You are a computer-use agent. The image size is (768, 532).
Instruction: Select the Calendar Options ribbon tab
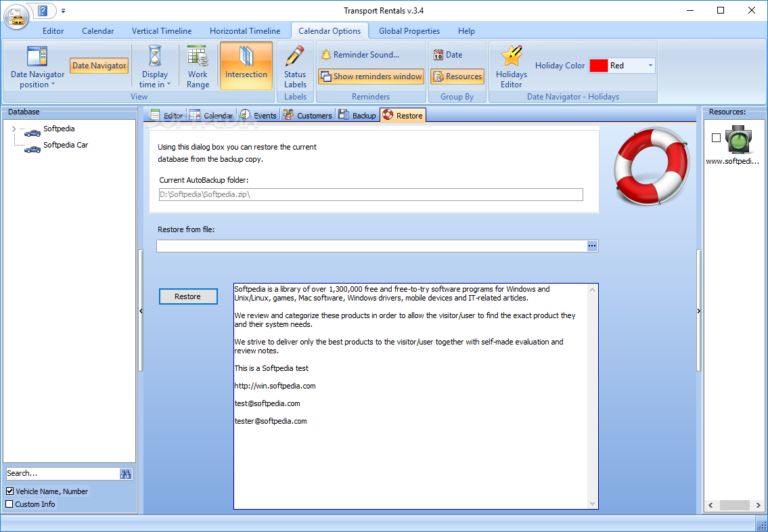click(330, 31)
